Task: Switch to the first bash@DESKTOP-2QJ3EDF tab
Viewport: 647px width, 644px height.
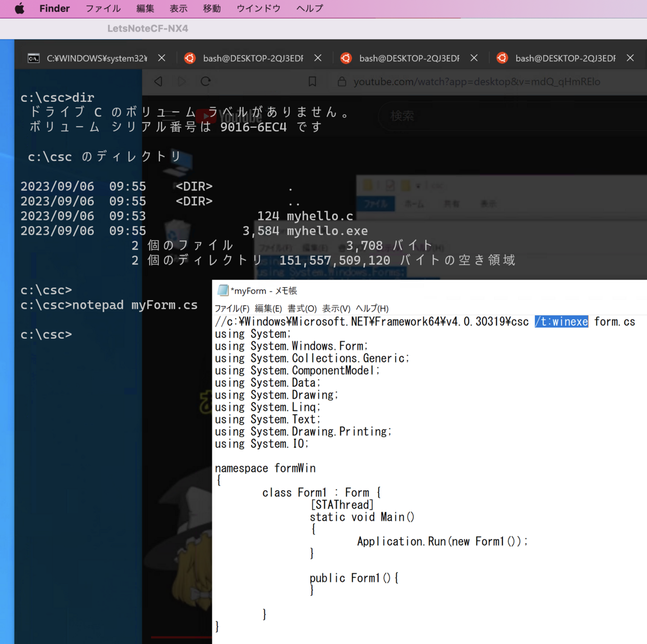Action: coord(253,58)
